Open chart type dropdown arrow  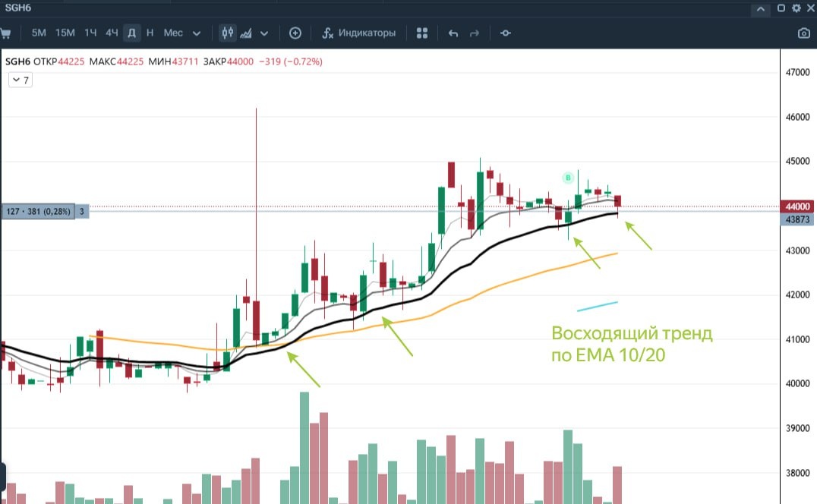pos(264,33)
